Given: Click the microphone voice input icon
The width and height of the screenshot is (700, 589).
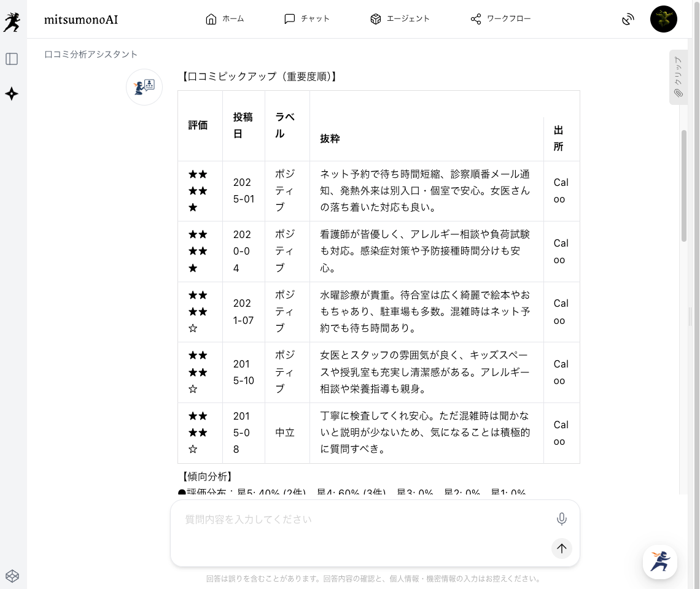Looking at the screenshot, I should click(561, 520).
